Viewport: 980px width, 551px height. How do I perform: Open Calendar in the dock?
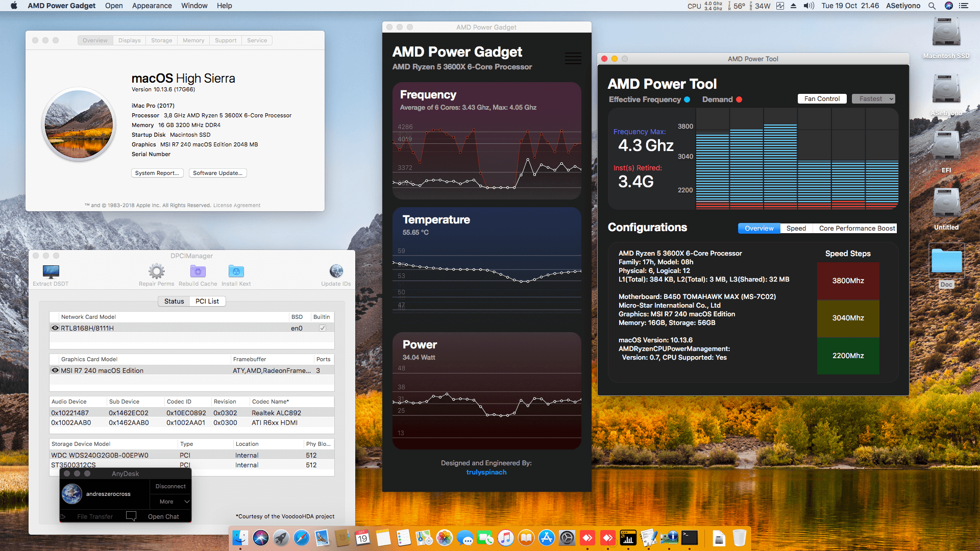pos(363,538)
